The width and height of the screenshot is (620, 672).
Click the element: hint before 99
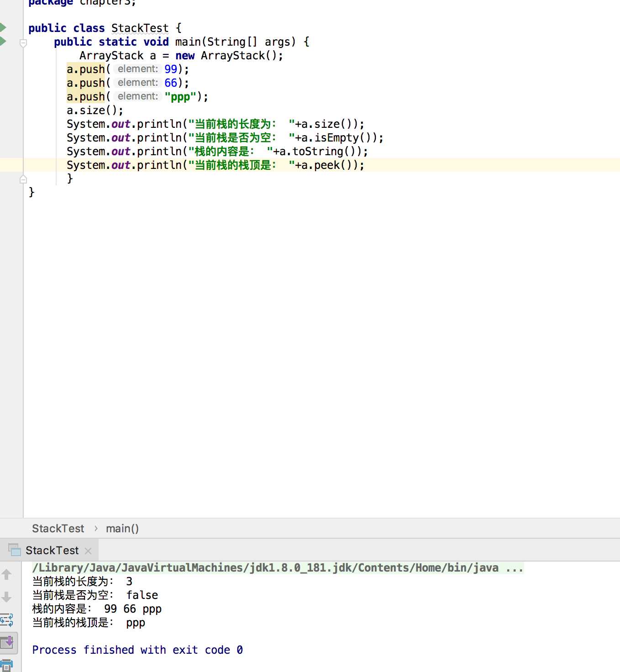(137, 69)
